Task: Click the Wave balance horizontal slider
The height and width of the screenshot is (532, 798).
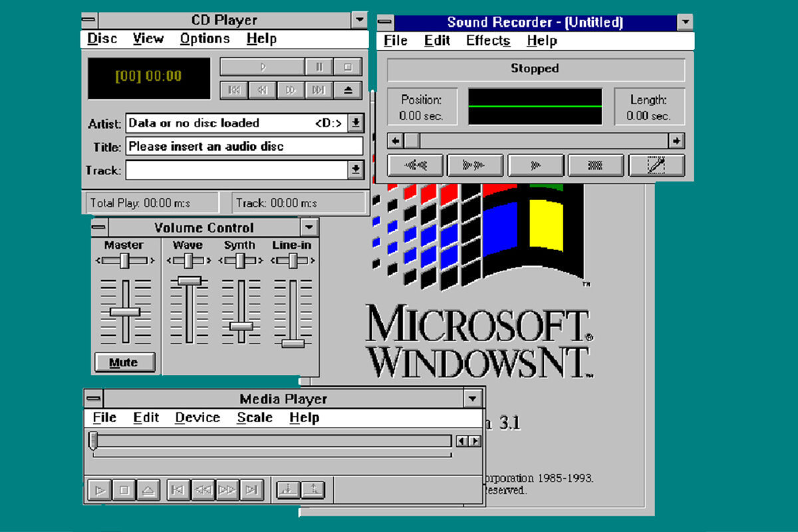Action: [188, 261]
